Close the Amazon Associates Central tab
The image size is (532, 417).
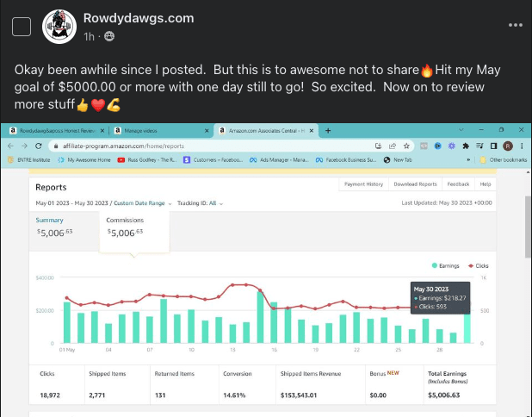click(312, 131)
